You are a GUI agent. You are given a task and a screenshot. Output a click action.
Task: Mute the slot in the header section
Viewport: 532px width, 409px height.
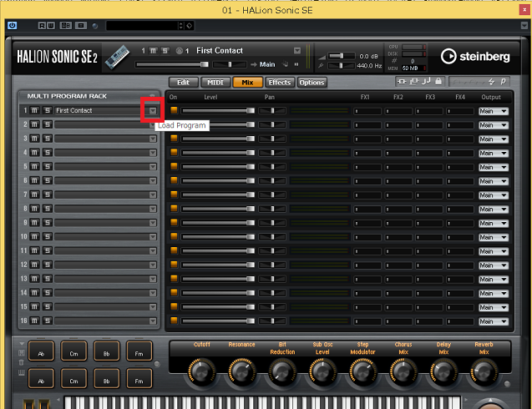(x=154, y=51)
